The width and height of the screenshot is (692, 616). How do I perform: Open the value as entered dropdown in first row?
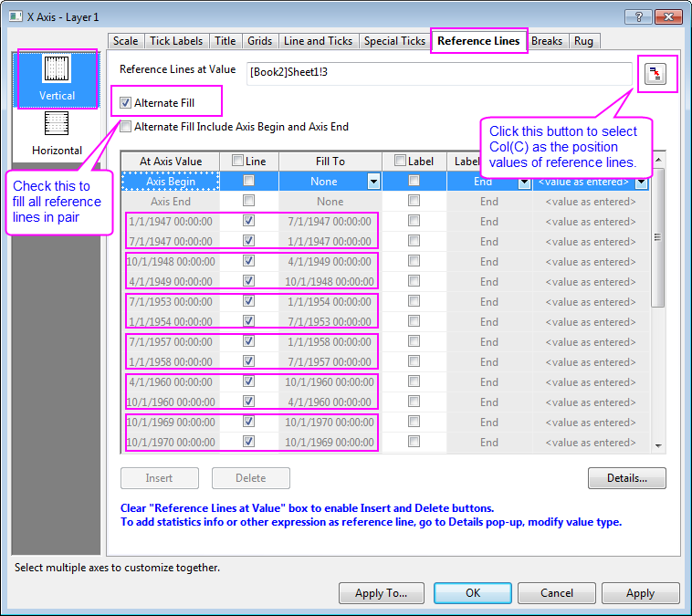coord(642,182)
